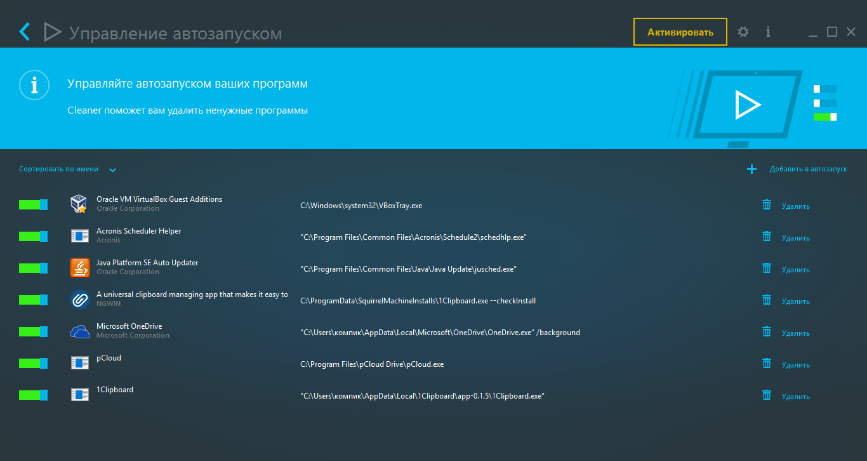Open settings via the gear icon
867x461 pixels.
click(x=743, y=32)
